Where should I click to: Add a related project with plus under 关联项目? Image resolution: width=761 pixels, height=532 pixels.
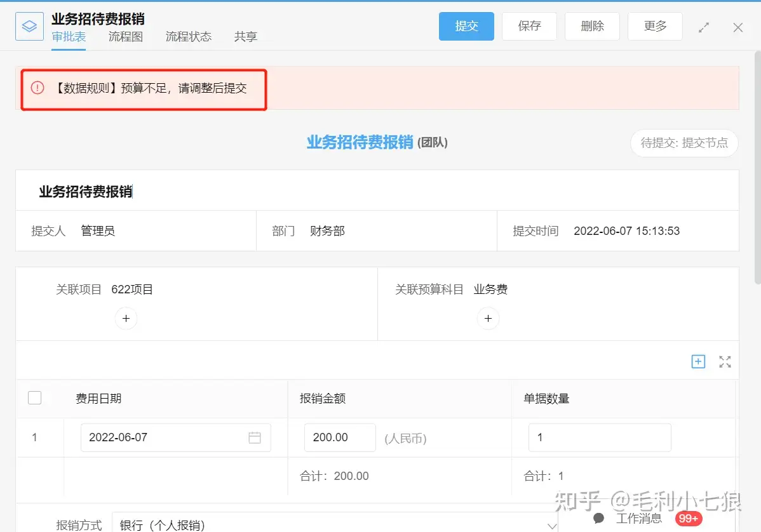coord(126,319)
